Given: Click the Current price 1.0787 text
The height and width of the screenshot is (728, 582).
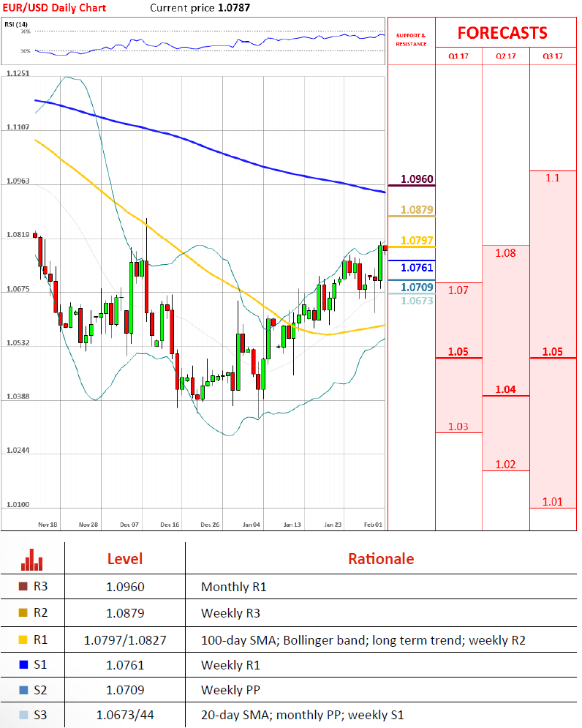Looking at the screenshot, I should (200, 8).
